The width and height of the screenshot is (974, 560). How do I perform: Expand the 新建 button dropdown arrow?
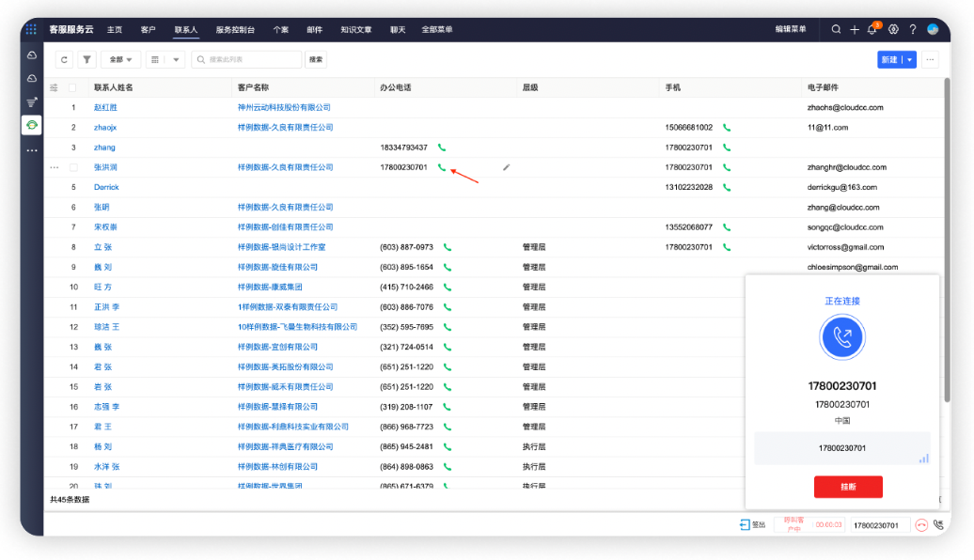(909, 59)
